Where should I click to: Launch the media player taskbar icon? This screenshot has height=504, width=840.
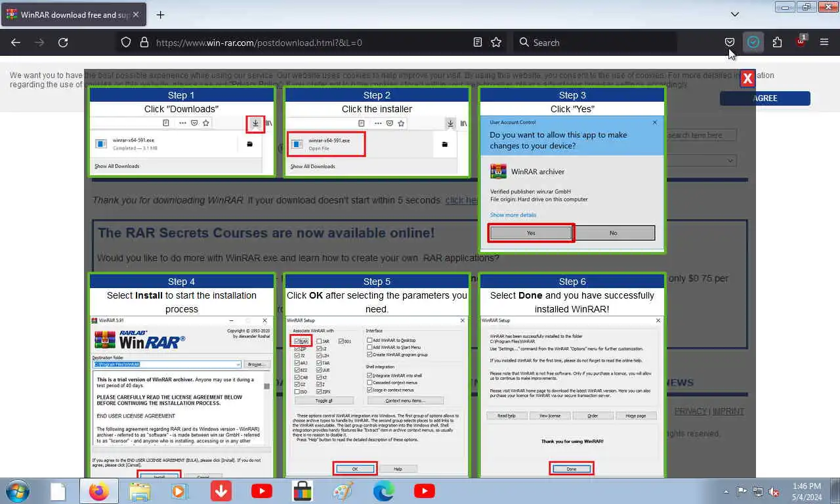coord(178,491)
